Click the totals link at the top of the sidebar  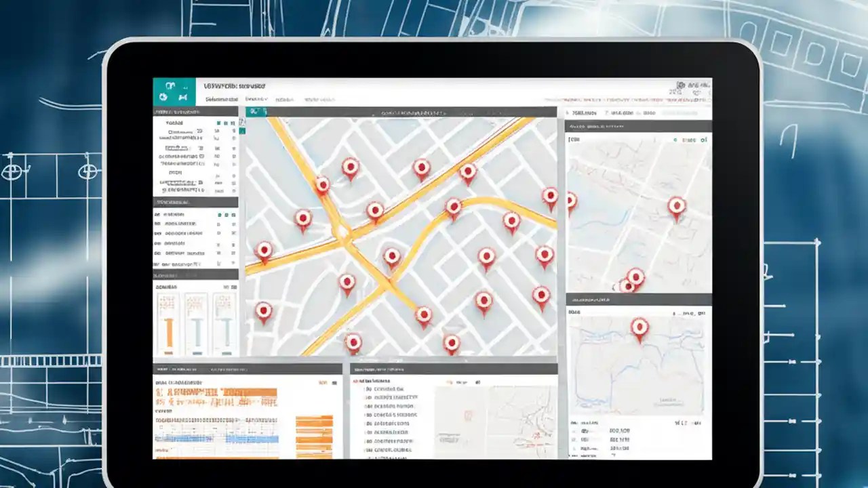[175, 123]
